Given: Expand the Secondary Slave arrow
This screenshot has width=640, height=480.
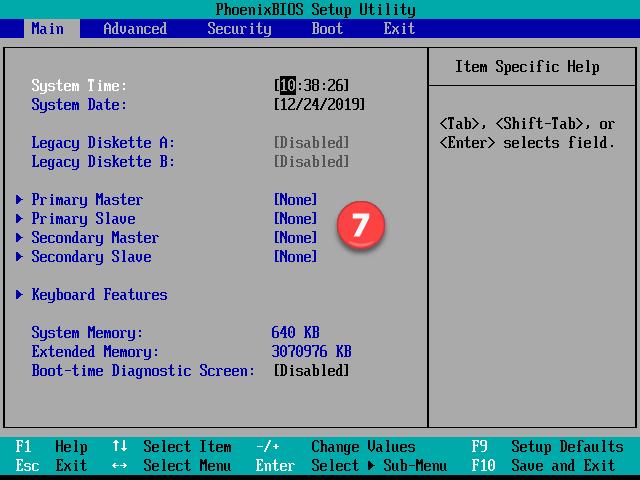Looking at the screenshot, I should tap(19, 256).
